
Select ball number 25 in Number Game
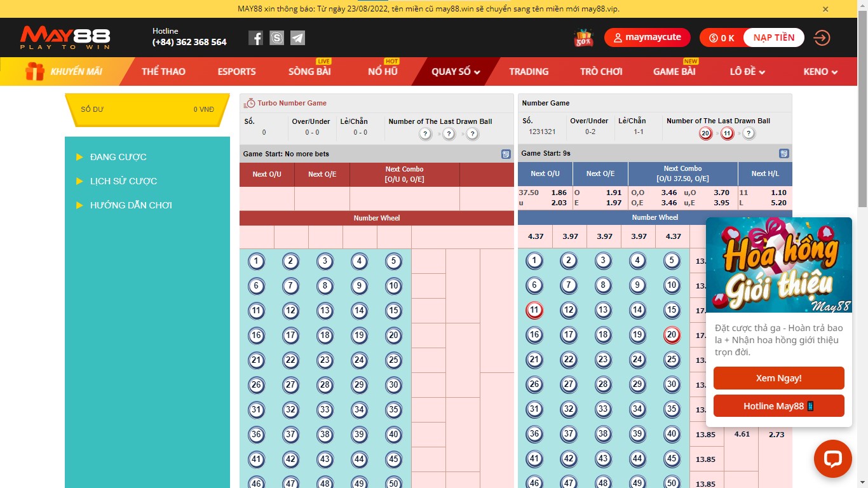pyautogui.click(x=672, y=360)
